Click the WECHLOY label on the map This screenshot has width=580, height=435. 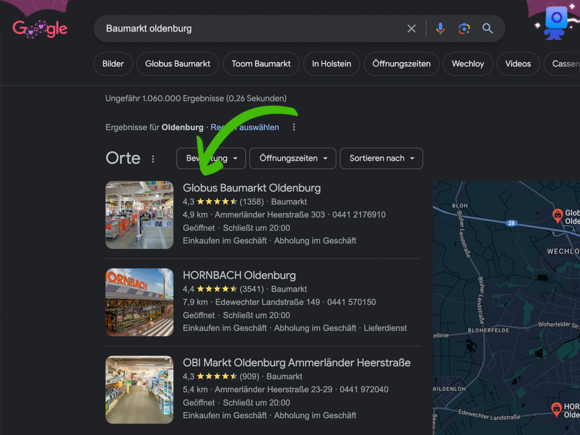(x=563, y=251)
